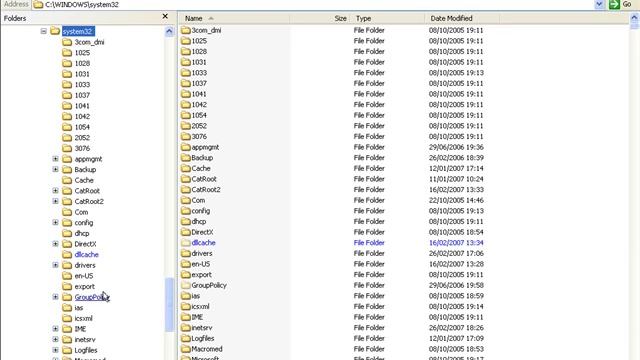Click the Macromed folder icon in file list
The height and width of the screenshot is (360, 640).
(186, 349)
